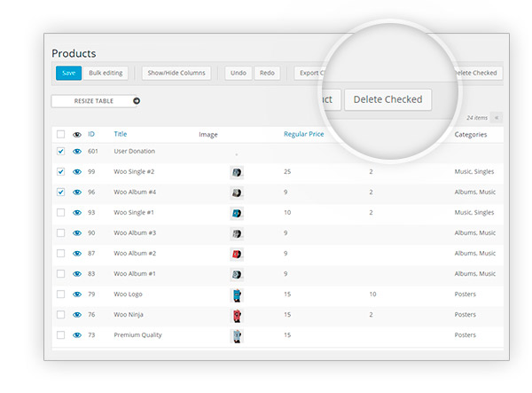Check the Woo Album #2 checkbox
The height and width of the screenshot is (393, 532).
click(60, 253)
